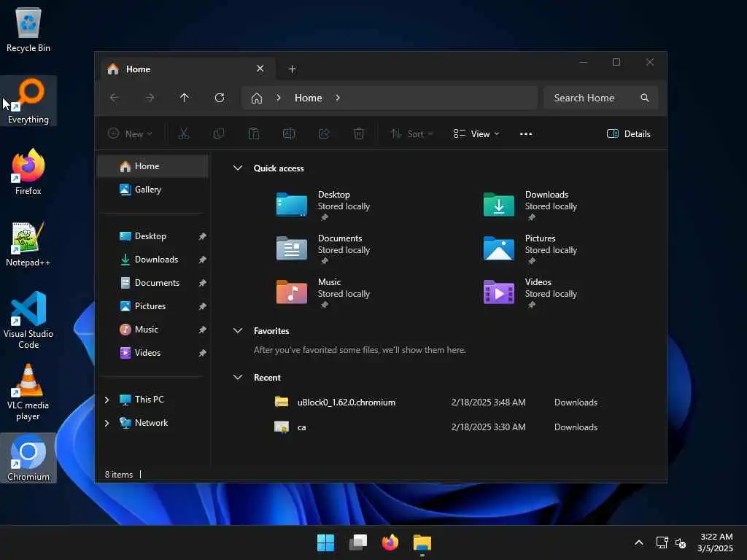Select the VLC media player desktop shortcut

pos(28,392)
